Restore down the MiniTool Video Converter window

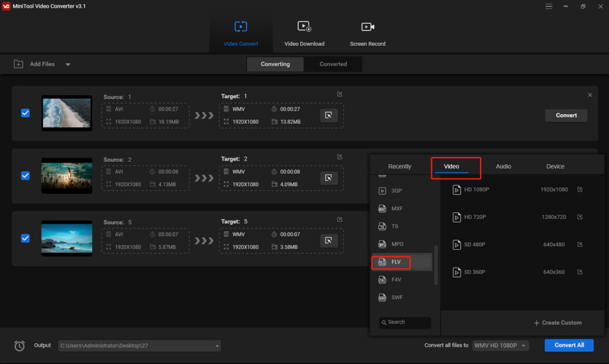(x=583, y=6)
